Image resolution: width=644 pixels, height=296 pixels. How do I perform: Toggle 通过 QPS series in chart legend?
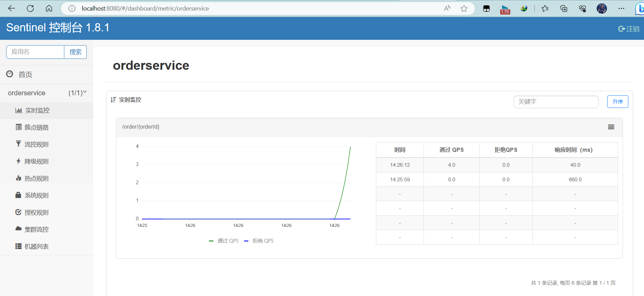pos(224,241)
